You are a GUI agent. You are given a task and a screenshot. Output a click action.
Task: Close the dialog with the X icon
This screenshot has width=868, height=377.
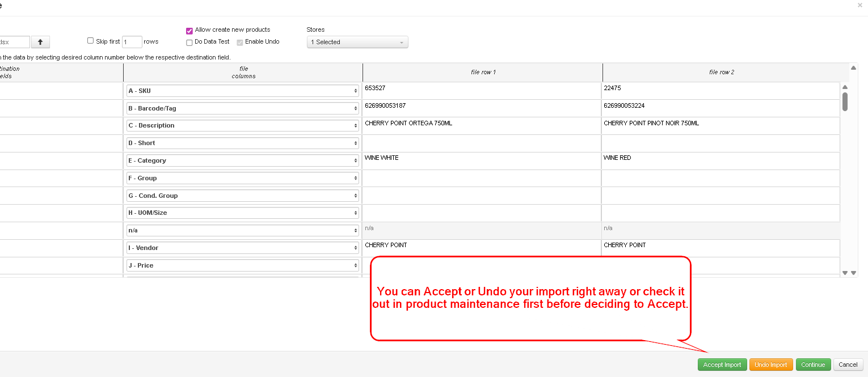coord(860,5)
